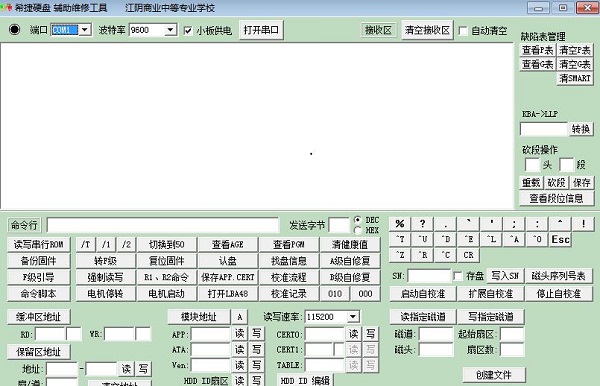The image size is (600, 386).
Task: Click 打开串口 button
Action: [x=261, y=30]
